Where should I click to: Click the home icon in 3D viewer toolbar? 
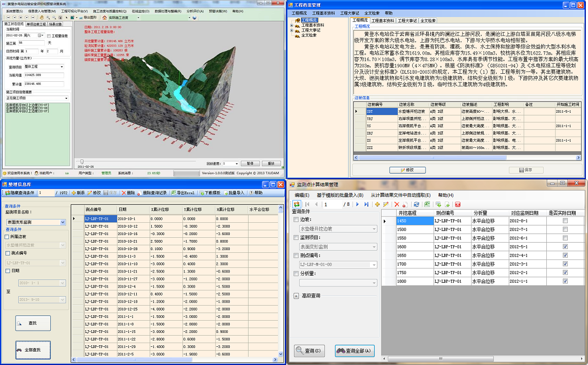(x=104, y=17)
